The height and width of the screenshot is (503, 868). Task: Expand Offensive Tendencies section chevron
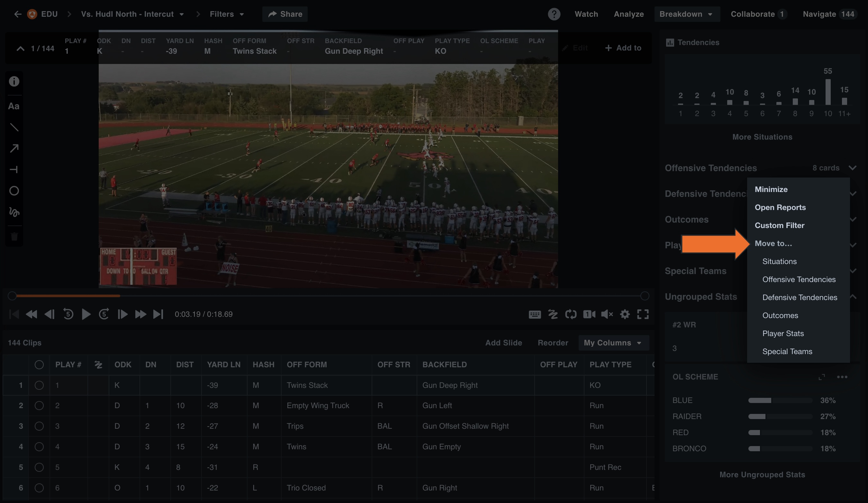(x=853, y=168)
